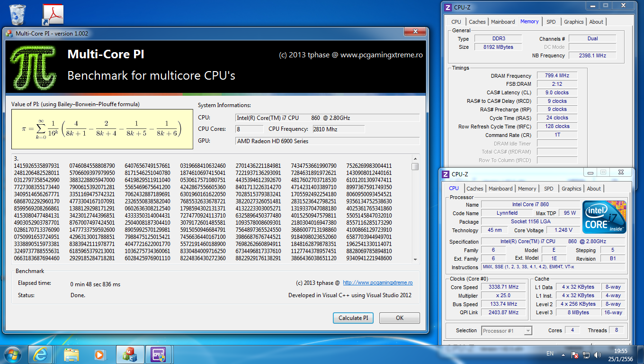Click the DRAM Frequency value '799.4 MHz'
This screenshot has width=644, height=364.
(x=557, y=76)
